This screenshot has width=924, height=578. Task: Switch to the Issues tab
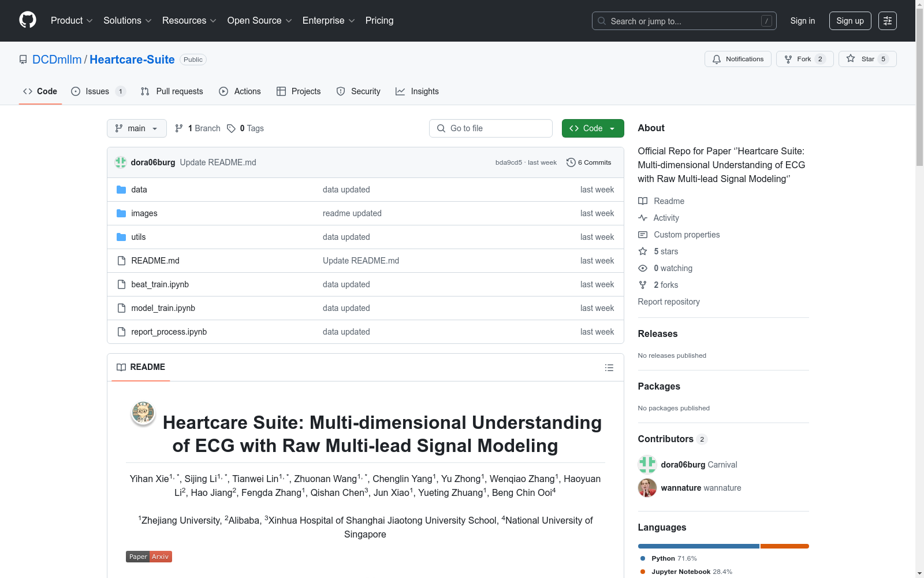(98, 91)
